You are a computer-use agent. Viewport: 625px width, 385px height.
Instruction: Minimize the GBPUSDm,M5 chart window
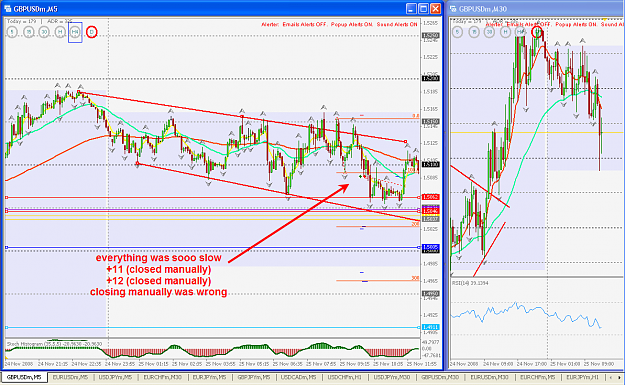pos(412,8)
